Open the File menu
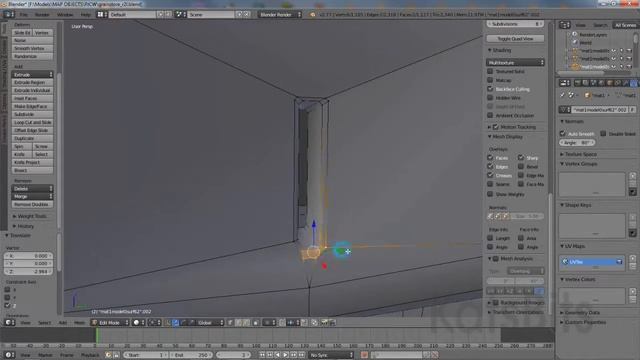Viewport: 640px width, 360px height. coord(24,14)
